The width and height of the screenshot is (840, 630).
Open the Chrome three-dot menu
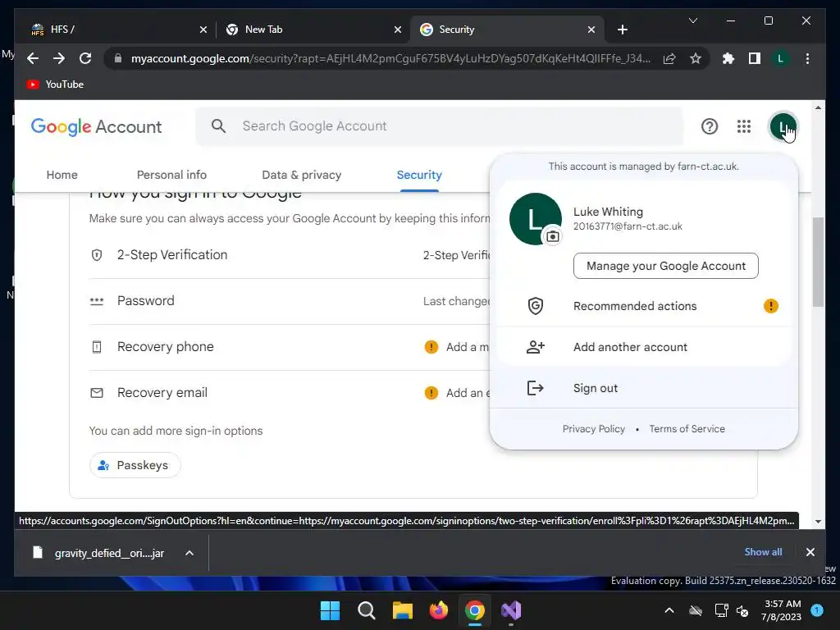point(807,58)
